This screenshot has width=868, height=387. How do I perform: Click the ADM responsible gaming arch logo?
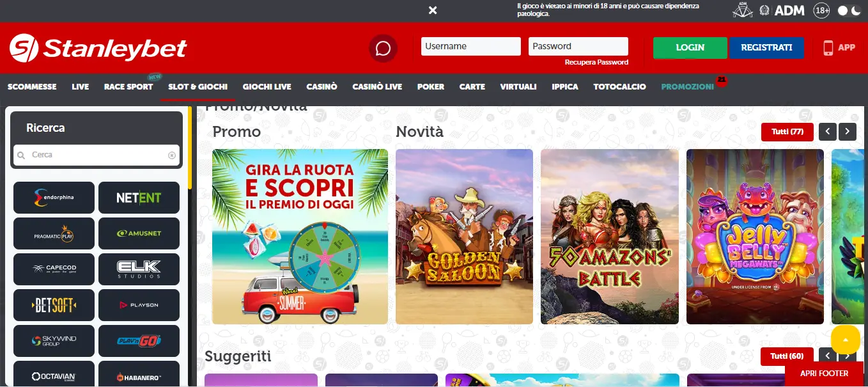(742, 10)
